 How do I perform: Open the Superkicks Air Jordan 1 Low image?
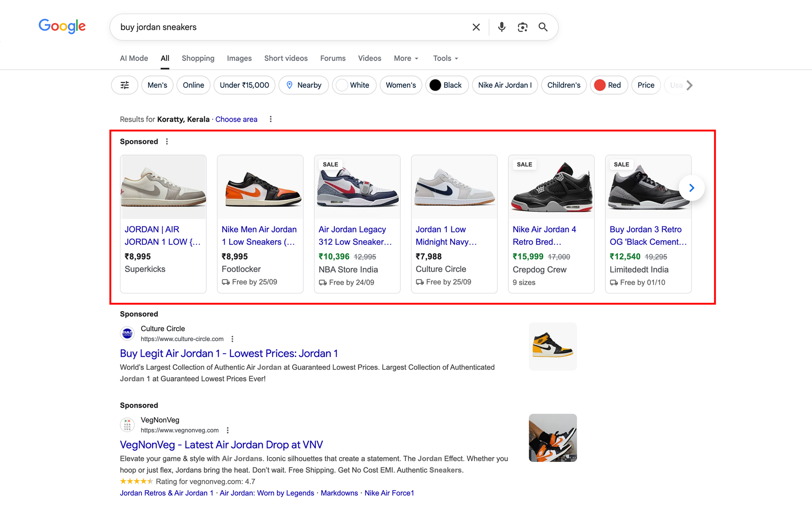[x=163, y=187]
